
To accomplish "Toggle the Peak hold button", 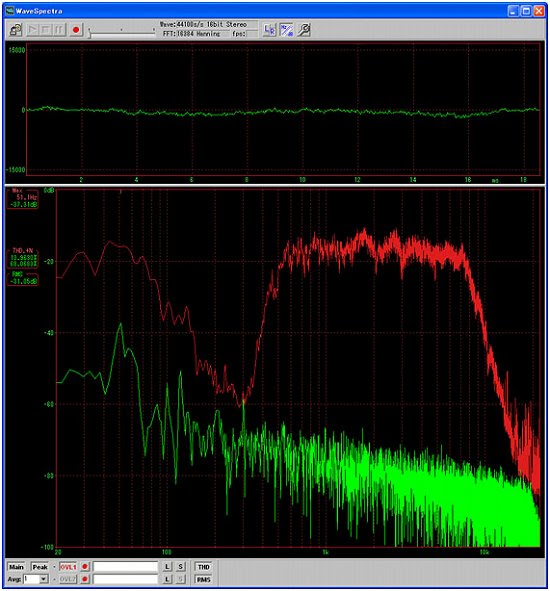I will pos(40,567).
